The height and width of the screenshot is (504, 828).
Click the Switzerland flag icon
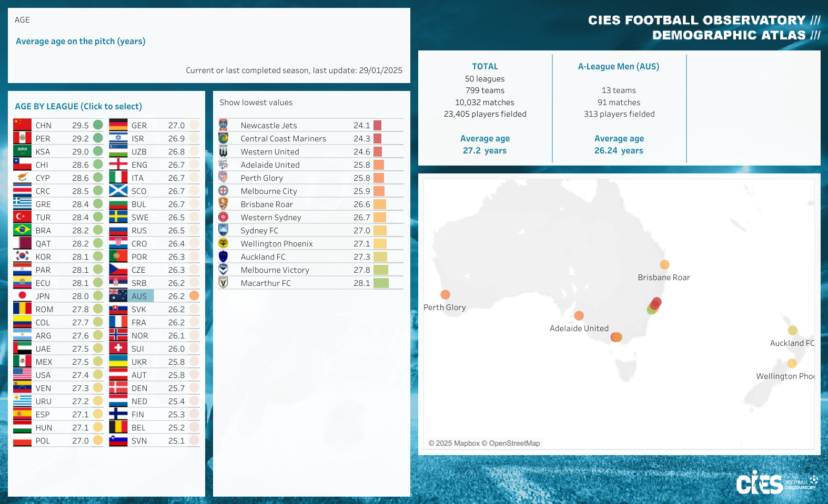(x=118, y=348)
